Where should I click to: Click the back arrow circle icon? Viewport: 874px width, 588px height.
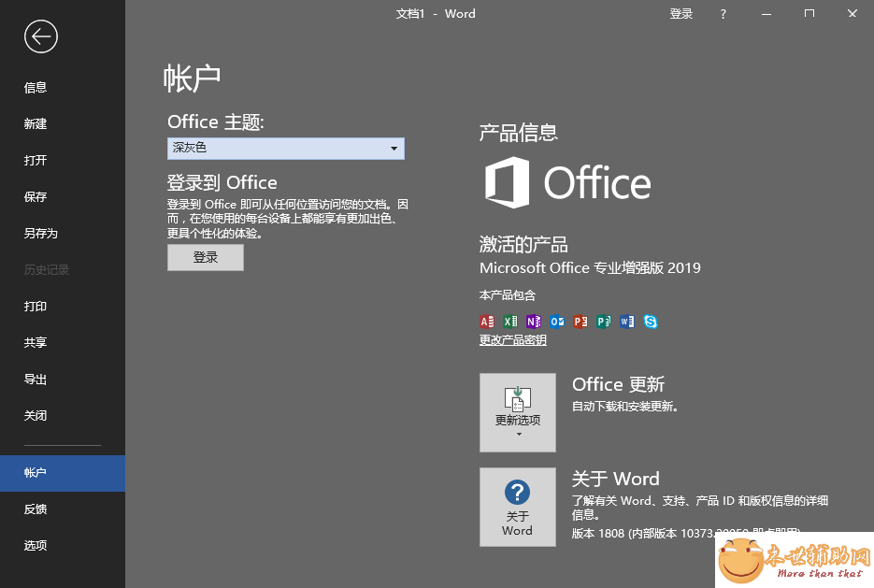(41, 36)
